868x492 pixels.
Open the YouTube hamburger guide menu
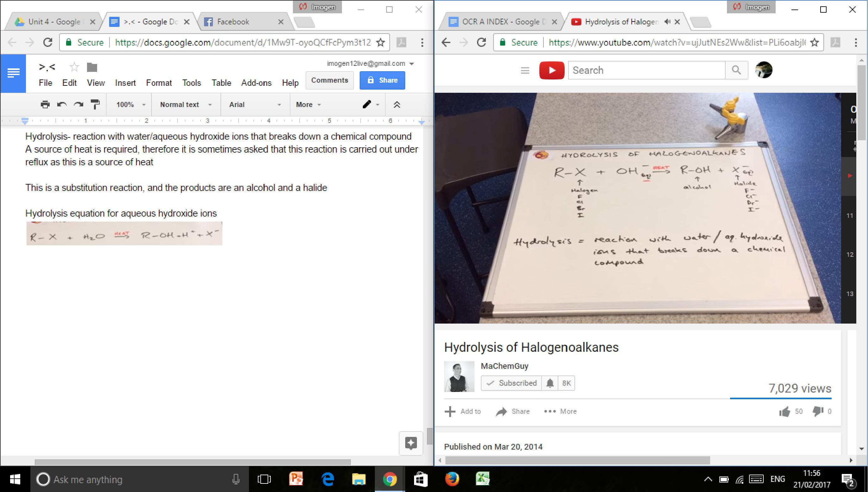pyautogui.click(x=525, y=70)
